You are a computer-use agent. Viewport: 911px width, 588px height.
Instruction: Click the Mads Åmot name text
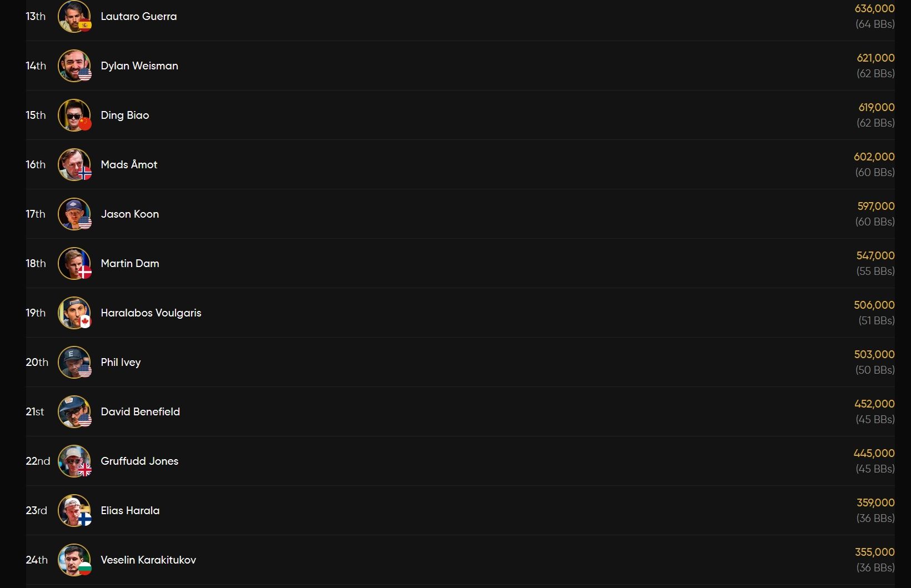click(x=129, y=164)
